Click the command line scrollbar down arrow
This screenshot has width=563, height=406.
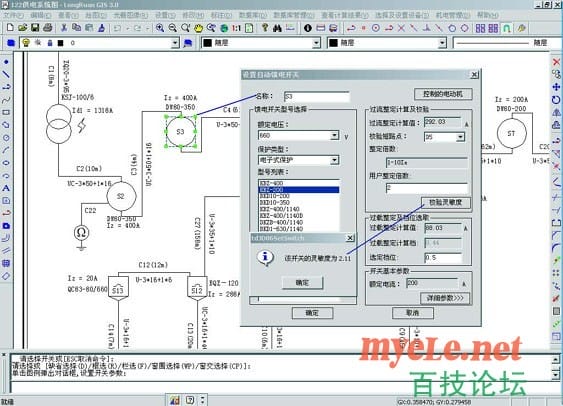tap(555, 375)
